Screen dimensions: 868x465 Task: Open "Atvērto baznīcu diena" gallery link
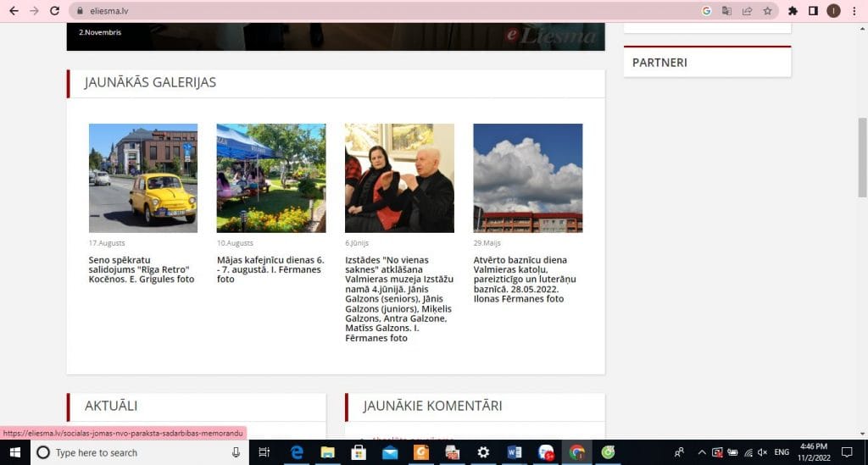click(x=520, y=279)
